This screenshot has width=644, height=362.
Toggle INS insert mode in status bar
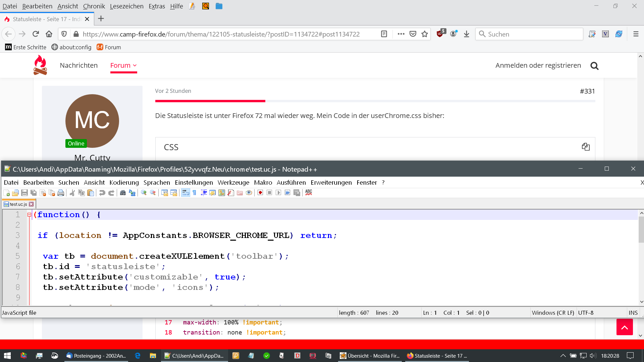point(633,313)
